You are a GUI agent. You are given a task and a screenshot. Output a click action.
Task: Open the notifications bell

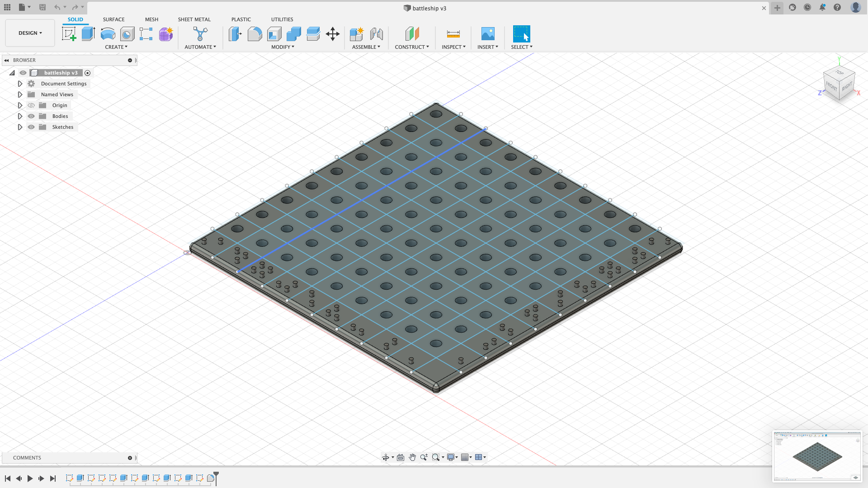[x=822, y=7]
